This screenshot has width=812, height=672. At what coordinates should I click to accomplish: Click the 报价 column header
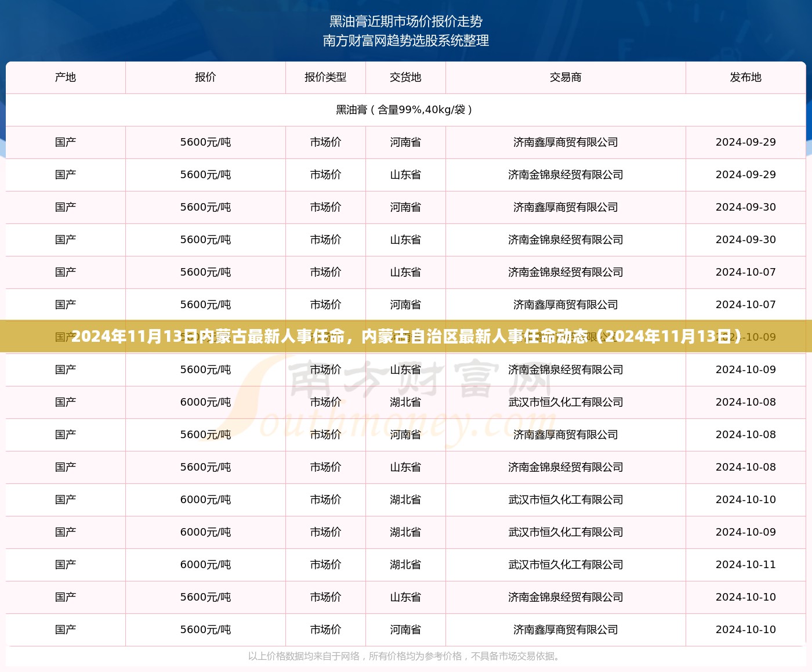(x=205, y=77)
